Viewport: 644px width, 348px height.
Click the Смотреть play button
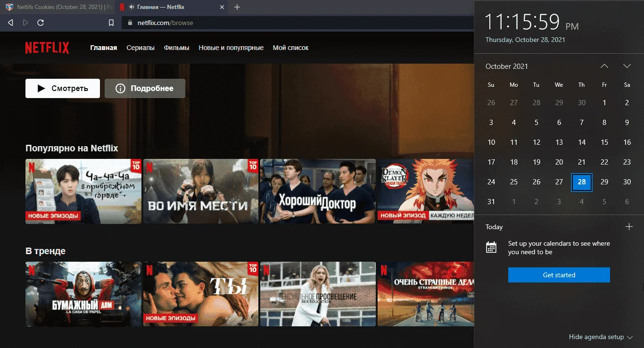tap(63, 88)
